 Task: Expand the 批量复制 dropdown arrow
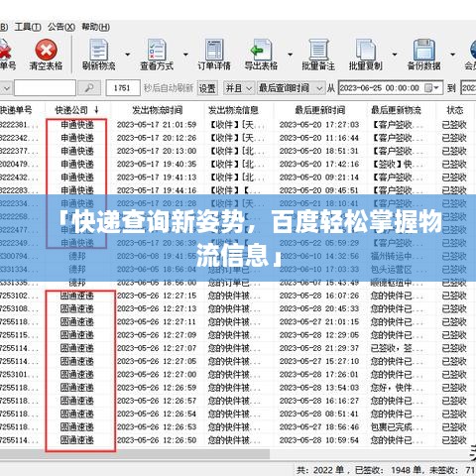coord(395,55)
